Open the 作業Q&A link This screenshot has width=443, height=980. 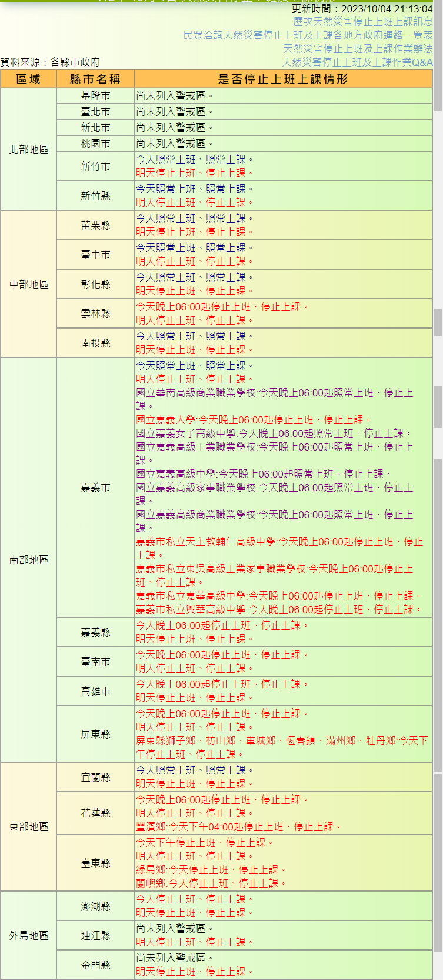(x=357, y=62)
